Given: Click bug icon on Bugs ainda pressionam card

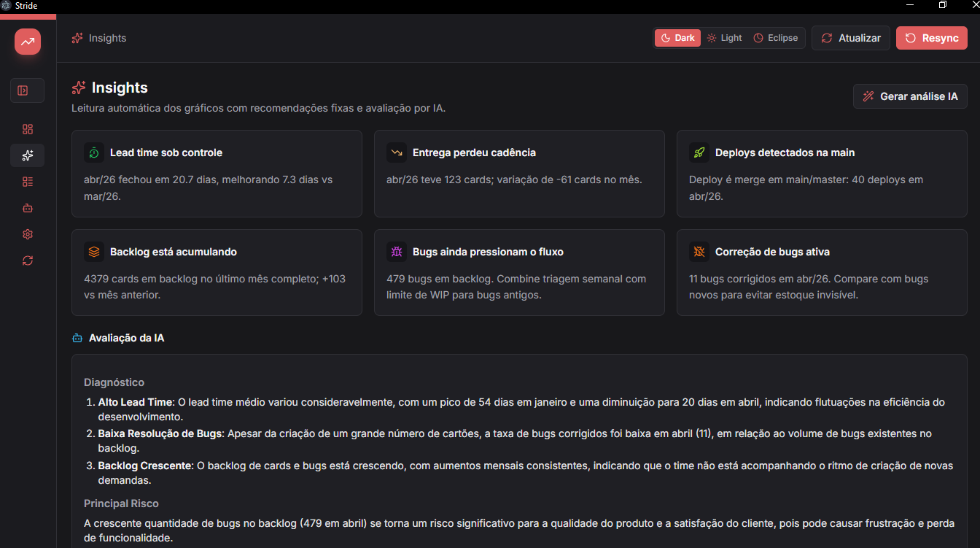Looking at the screenshot, I should tap(397, 252).
